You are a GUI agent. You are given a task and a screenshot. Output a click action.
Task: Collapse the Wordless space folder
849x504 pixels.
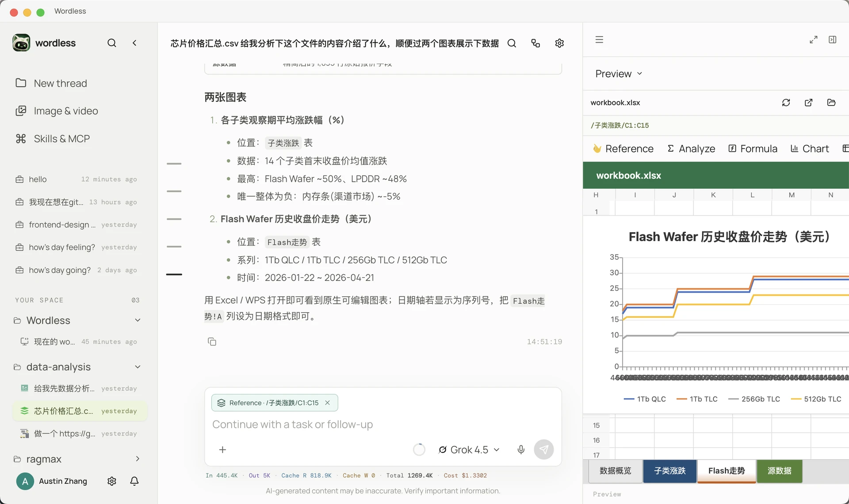pos(138,320)
